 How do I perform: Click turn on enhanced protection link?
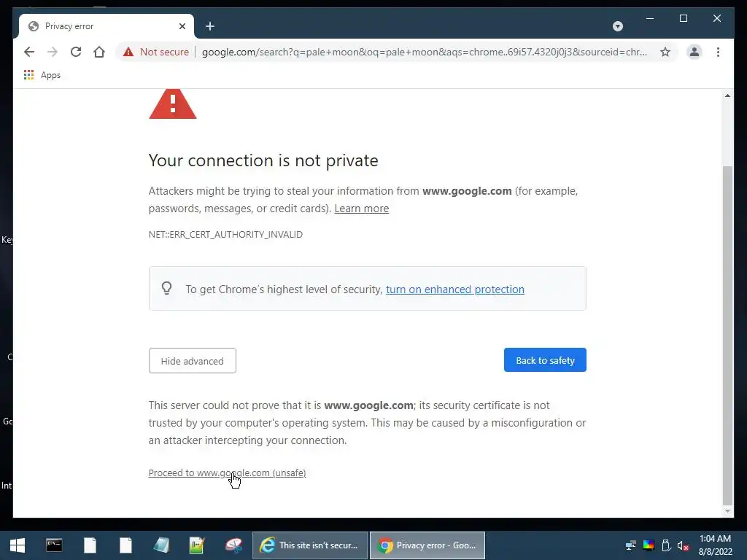coord(455,289)
